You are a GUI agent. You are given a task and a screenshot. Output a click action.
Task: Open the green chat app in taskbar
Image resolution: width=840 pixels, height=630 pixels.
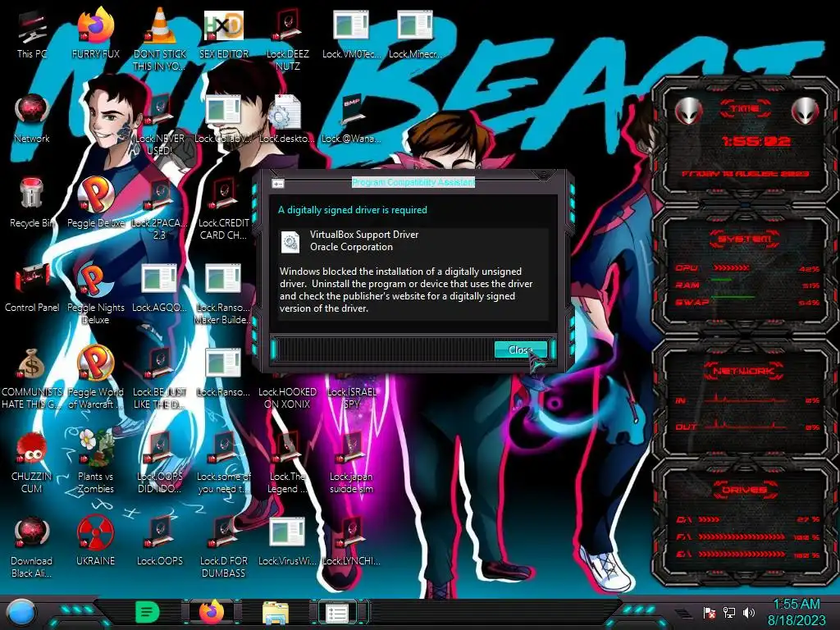pyautogui.click(x=147, y=612)
